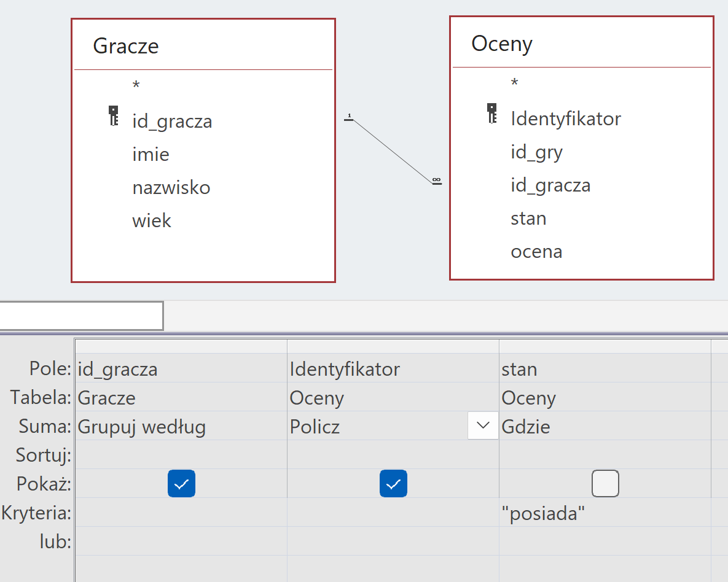The height and width of the screenshot is (582, 728).
Task: Select the id_gracza column via its selector bar
Action: coord(181,346)
